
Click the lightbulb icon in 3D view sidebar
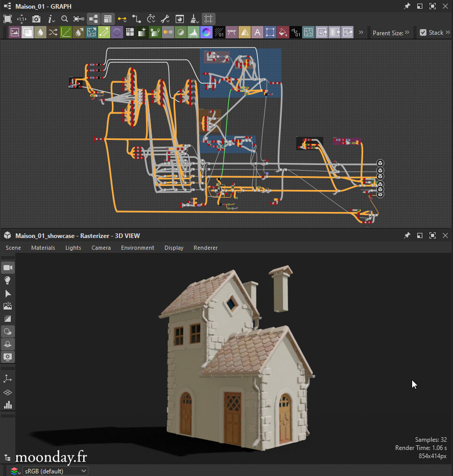coord(8,280)
